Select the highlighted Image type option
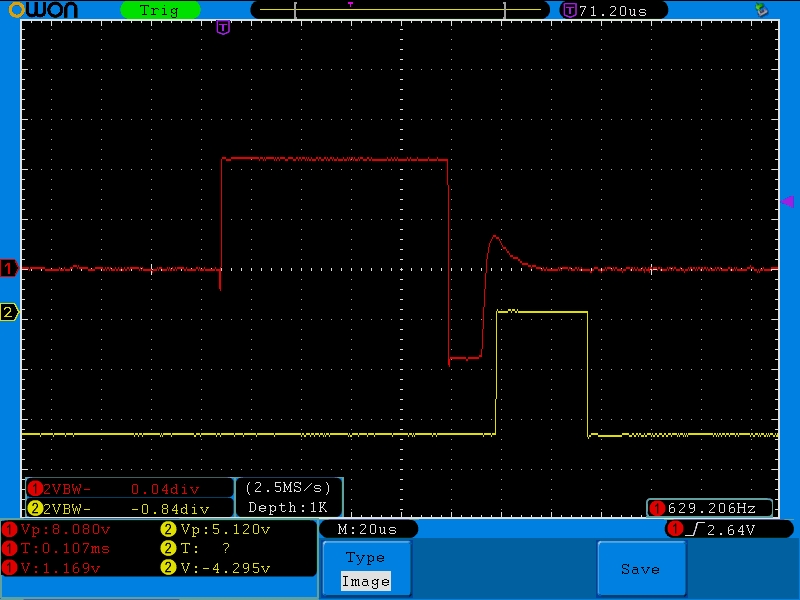Image resolution: width=800 pixels, height=600 pixels. tap(365, 581)
